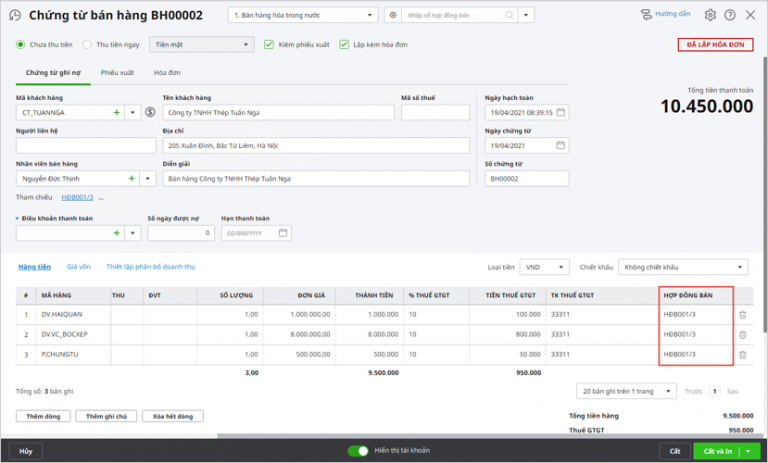The image size is (768, 463).
Task: Open settings gear icon at top right
Action: coord(710,15)
